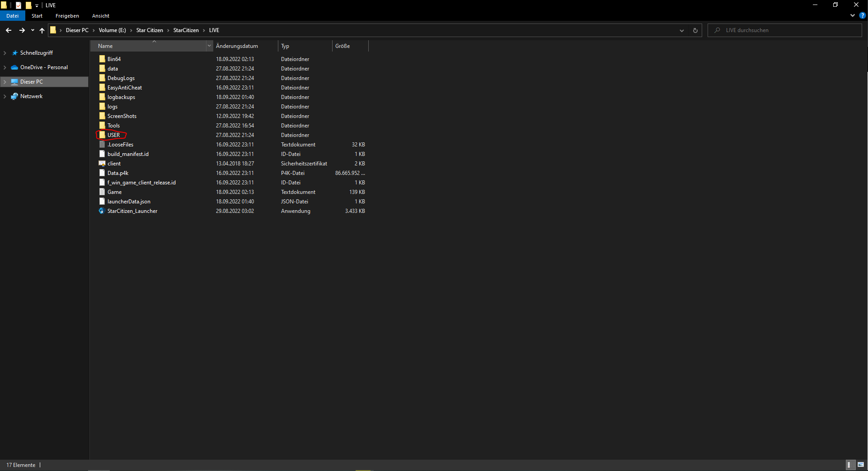Viewport: 868px width, 471px height.
Task: Select the data folder icon
Action: pyautogui.click(x=102, y=68)
